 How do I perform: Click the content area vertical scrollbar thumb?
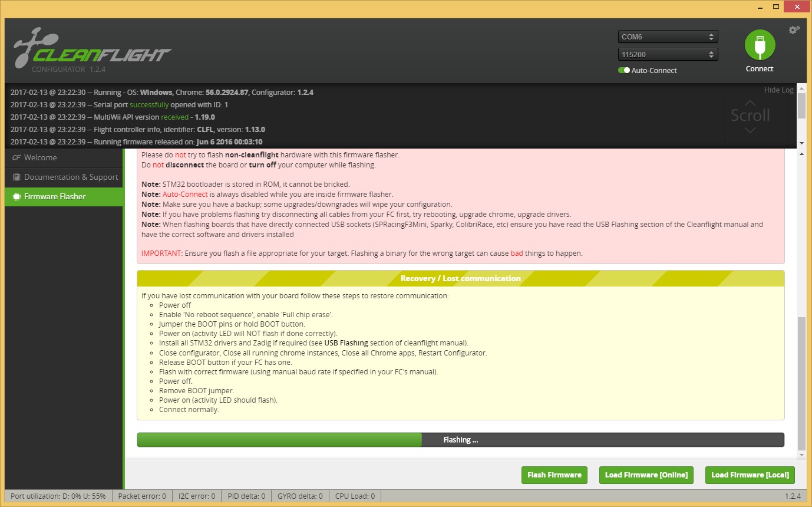point(801,384)
